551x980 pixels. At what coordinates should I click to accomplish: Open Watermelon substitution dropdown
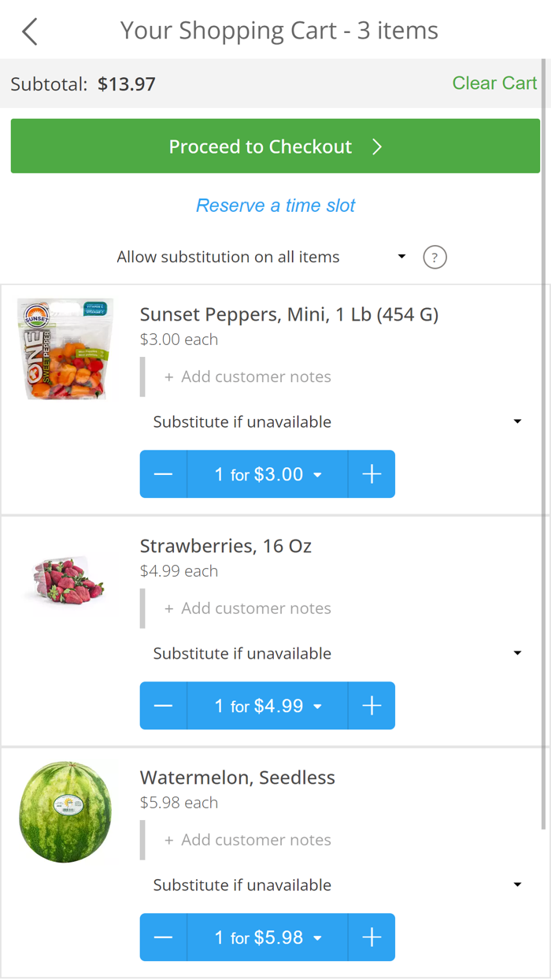(337, 885)
